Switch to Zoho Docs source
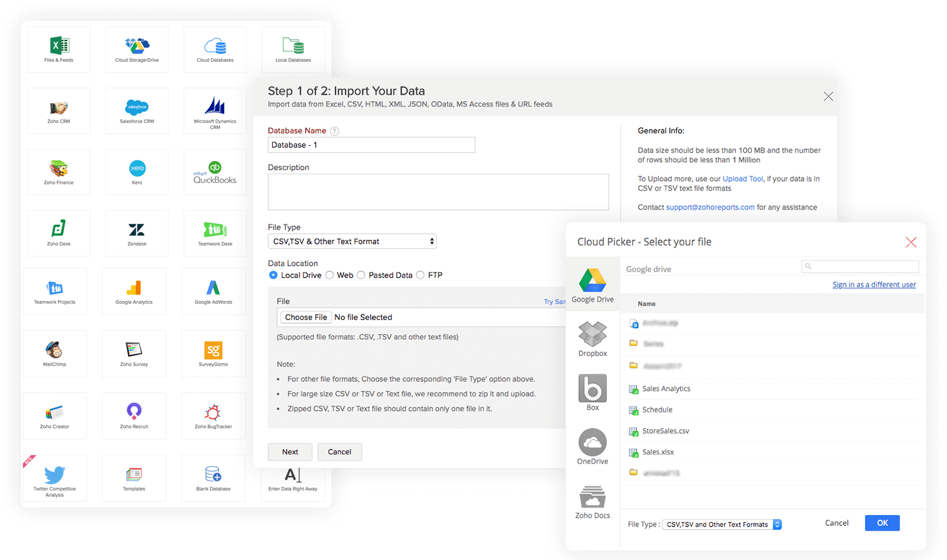Image resolution: width=947 pixels, height=560 pixels. click(593, 502)
